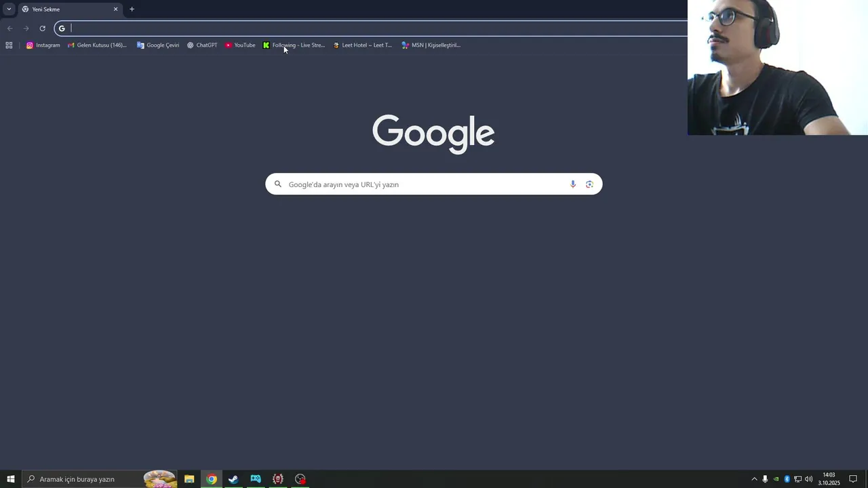This screenshot has height=488, width=868.
Task: Open a new tab with plus button
Action: [132, 9]
